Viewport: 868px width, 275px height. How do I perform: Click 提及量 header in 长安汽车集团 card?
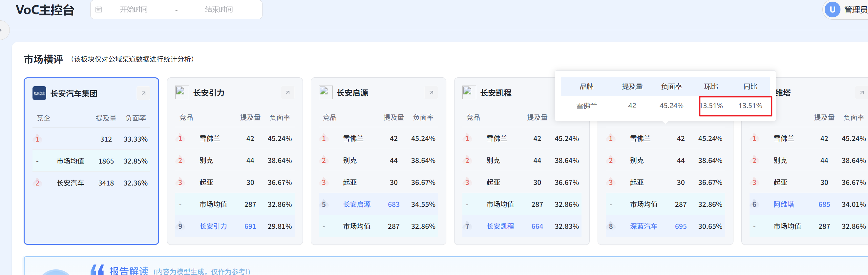coord(106,118)
